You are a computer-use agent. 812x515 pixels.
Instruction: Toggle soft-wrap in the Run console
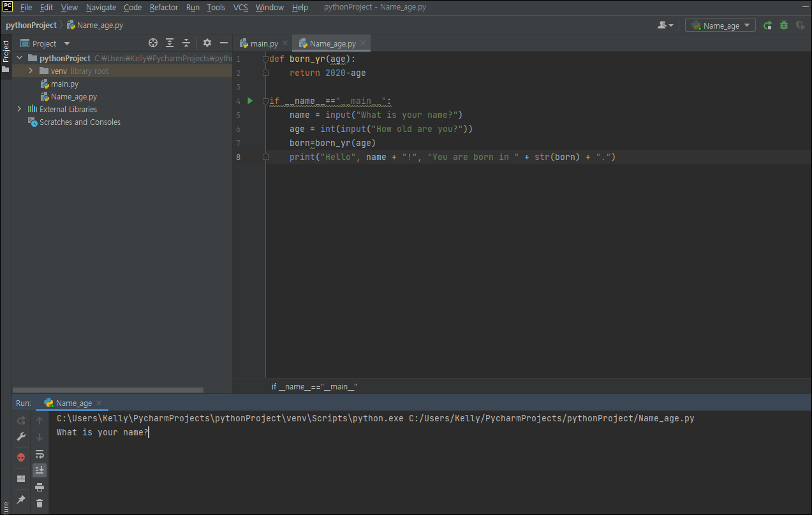pyautogui.click(x=40, y=454)
